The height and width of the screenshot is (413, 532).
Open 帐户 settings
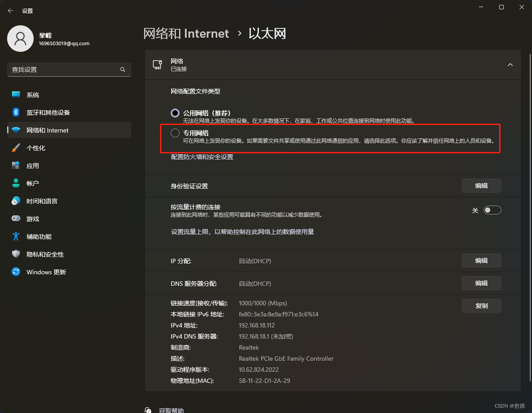click(x=31, y=183)
